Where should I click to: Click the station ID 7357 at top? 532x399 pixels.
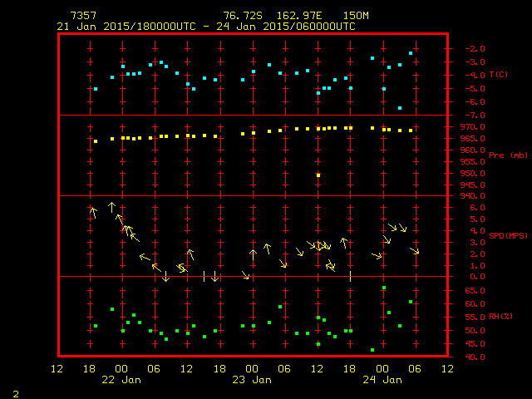84,16
